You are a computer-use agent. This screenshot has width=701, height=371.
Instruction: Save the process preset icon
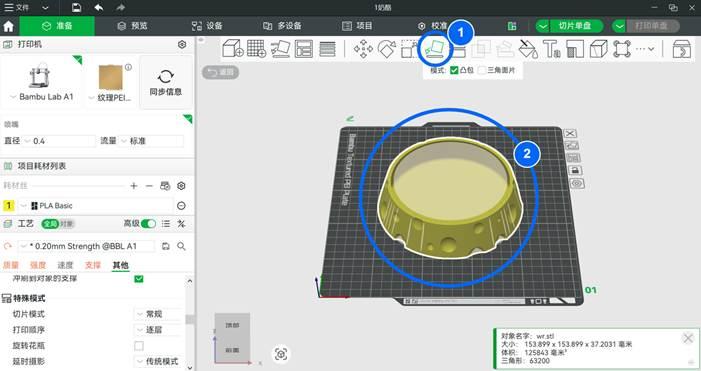(165, 246)
